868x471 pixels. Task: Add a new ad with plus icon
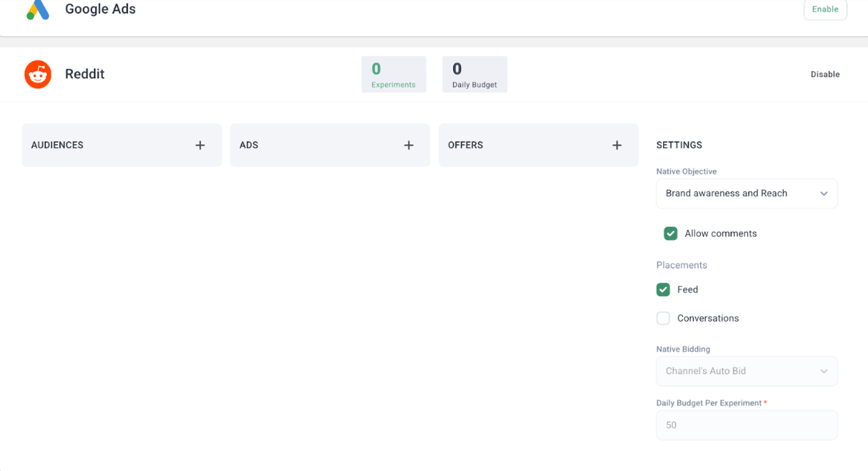click(408, 145)
